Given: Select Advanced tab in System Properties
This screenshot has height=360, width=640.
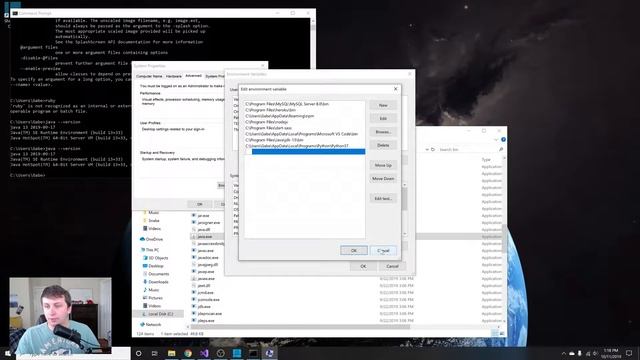Looking at the screenshot, I should tap(193, 76).
